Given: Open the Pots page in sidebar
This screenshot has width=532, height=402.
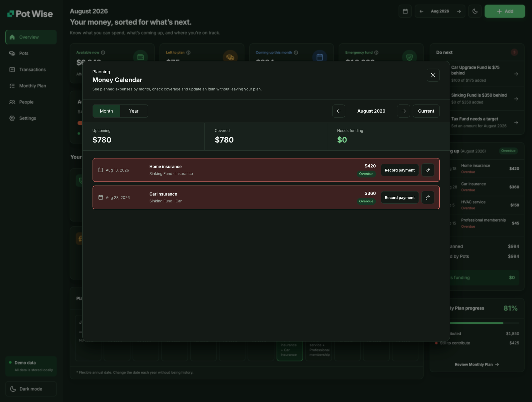Looking at the screenshot, I should pyautogui.click(x=31, y=53).
